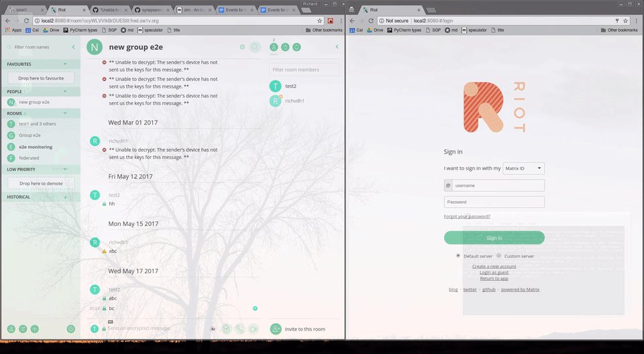Open the 'test1 and 3 others' room
Viewport: 644px width, 354px height.
41,123
